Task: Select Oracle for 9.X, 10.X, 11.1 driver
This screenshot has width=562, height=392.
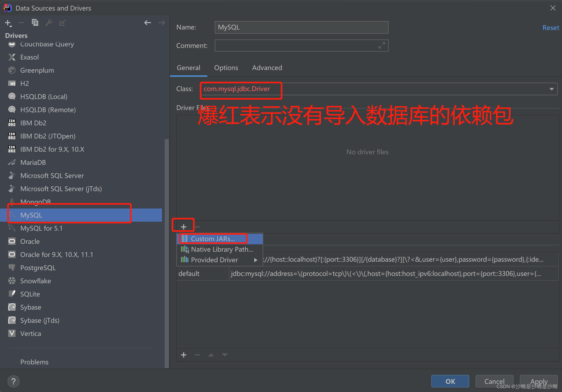Action: (x=81, y=255)
